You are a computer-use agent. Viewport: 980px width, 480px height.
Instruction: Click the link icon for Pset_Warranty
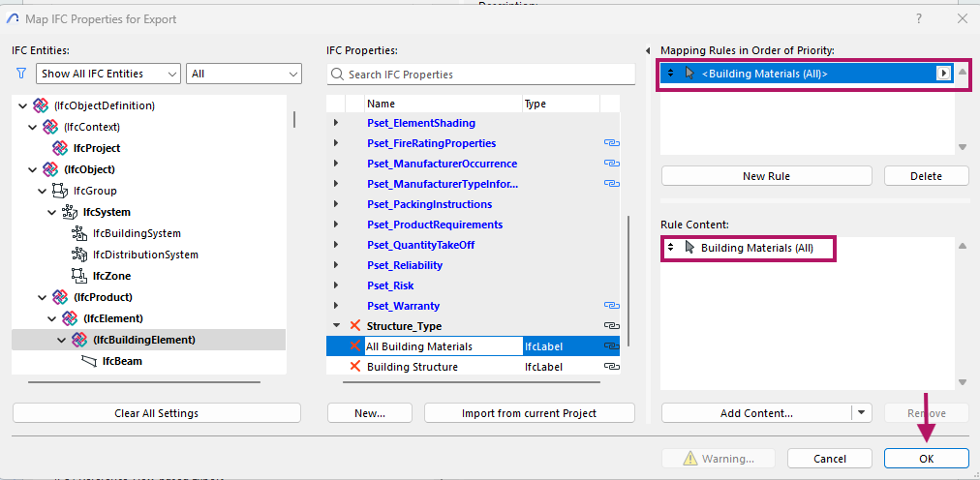[x=611, y=306]
